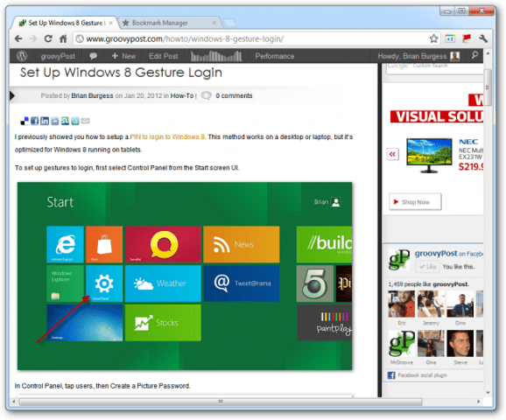The image size is (506, 420).
Task: Click the Shop Now button
Action: click(415, 202)
